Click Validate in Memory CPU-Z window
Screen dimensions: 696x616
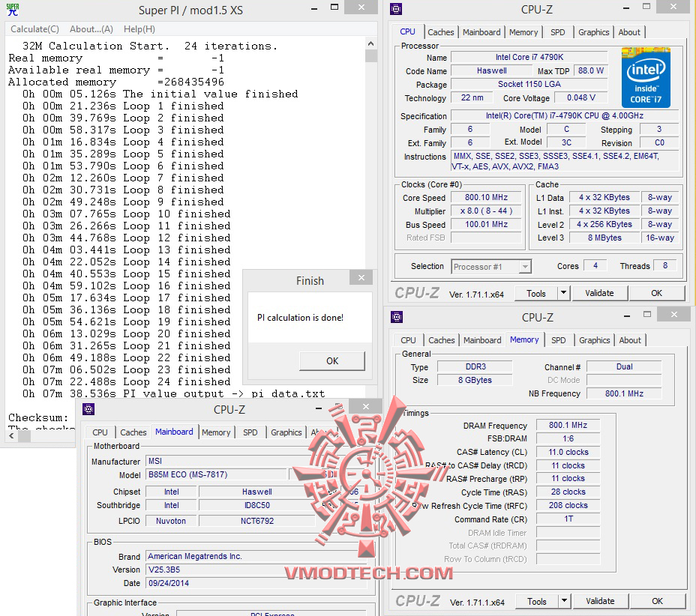[x=600, y=601]
